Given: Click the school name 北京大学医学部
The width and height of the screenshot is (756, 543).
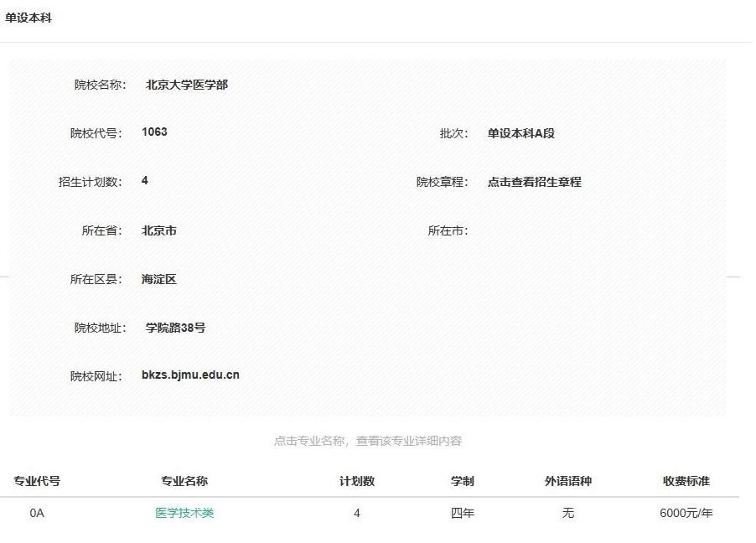Looking at the screenshot, I should click(186, 85).
